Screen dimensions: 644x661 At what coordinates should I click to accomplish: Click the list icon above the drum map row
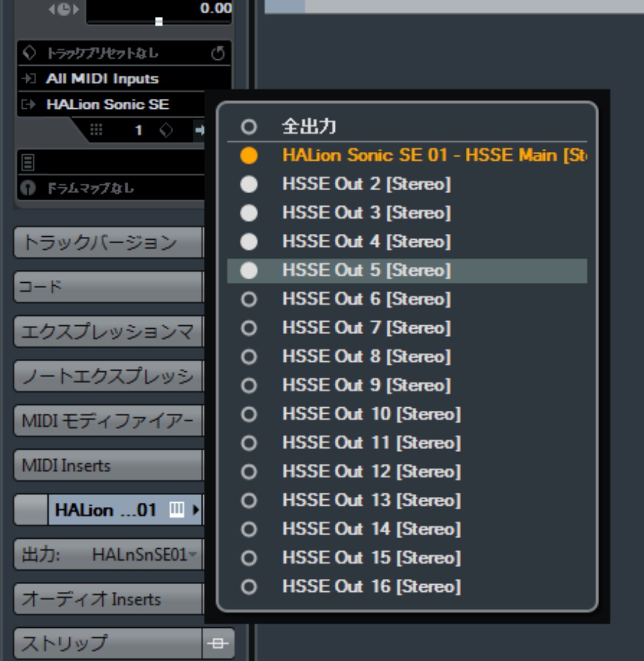(28, 162)
